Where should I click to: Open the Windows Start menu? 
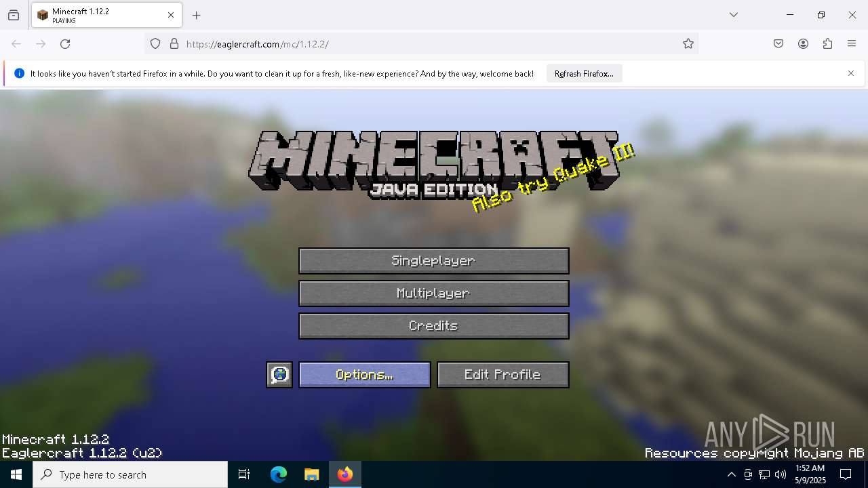[x=16, y=474]
